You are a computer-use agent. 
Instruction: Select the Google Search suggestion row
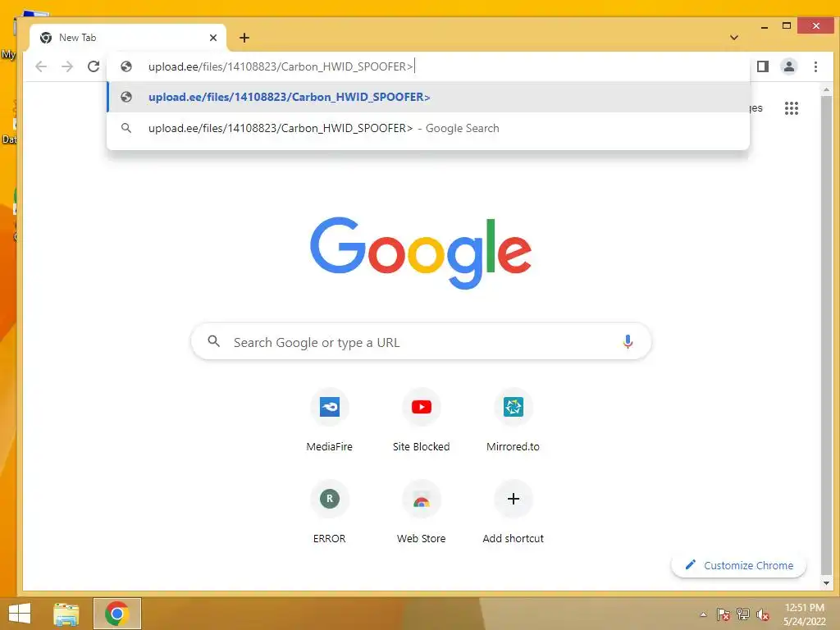[x=428, y=128]
